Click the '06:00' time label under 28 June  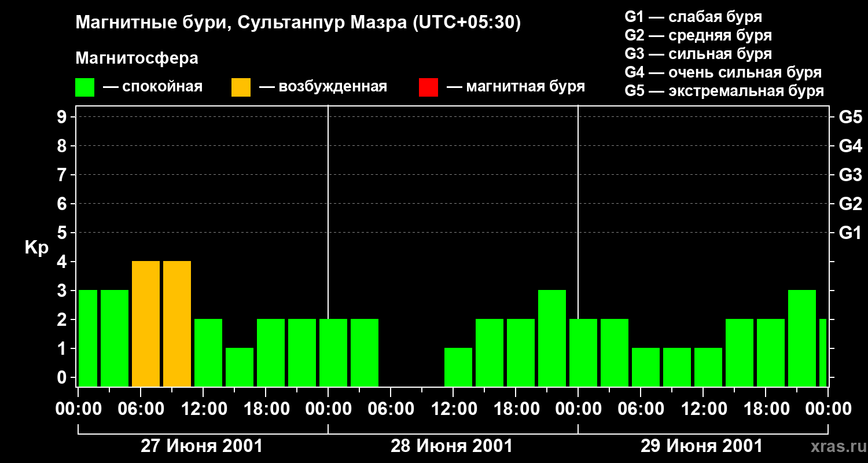pyautogui.click(x=391, y=409)
